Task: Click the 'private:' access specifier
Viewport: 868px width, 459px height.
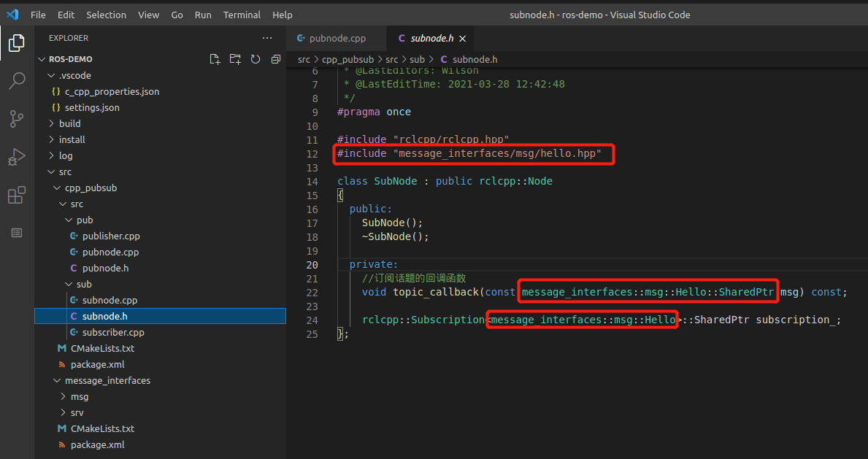Action: pos(374,264)
